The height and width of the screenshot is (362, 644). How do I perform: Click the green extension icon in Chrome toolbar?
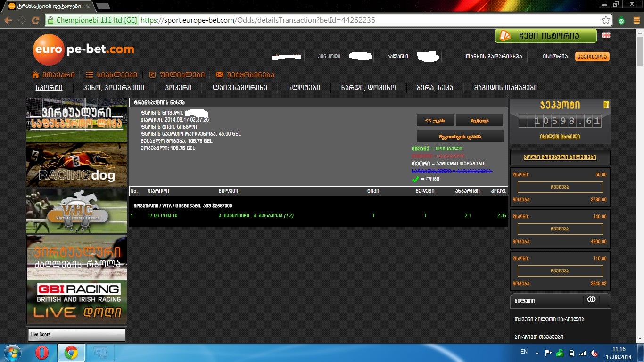point(622,20)
